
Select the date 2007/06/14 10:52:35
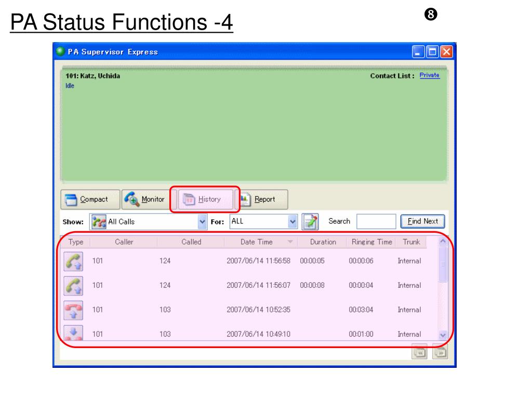click(258, 310)
